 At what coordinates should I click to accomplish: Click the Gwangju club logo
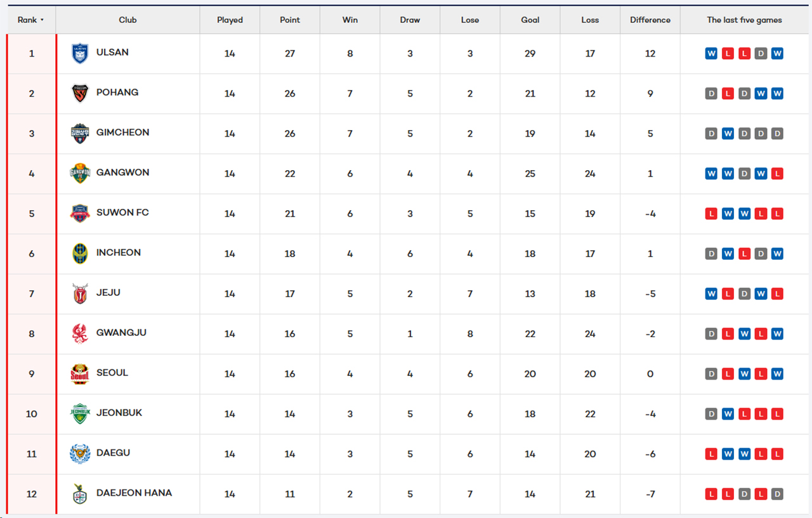80,333
